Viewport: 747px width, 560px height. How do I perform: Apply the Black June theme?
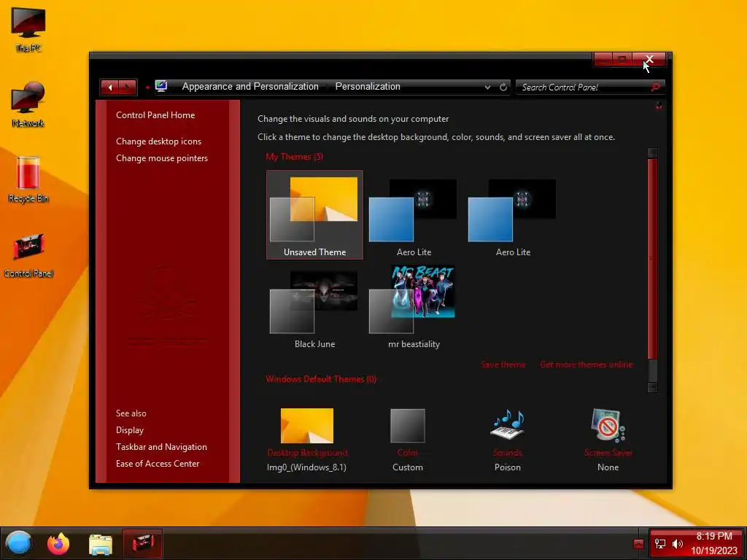point(314,307)
